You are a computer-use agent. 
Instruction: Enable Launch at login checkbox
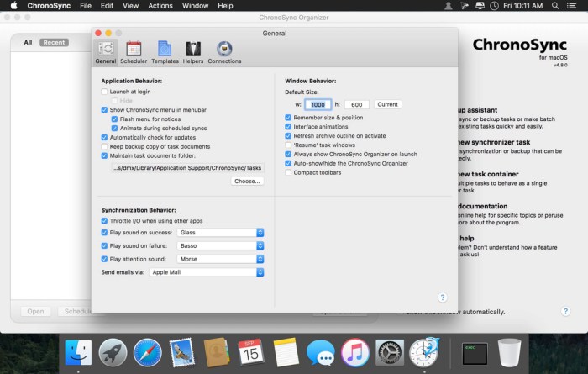click(104, 91)
